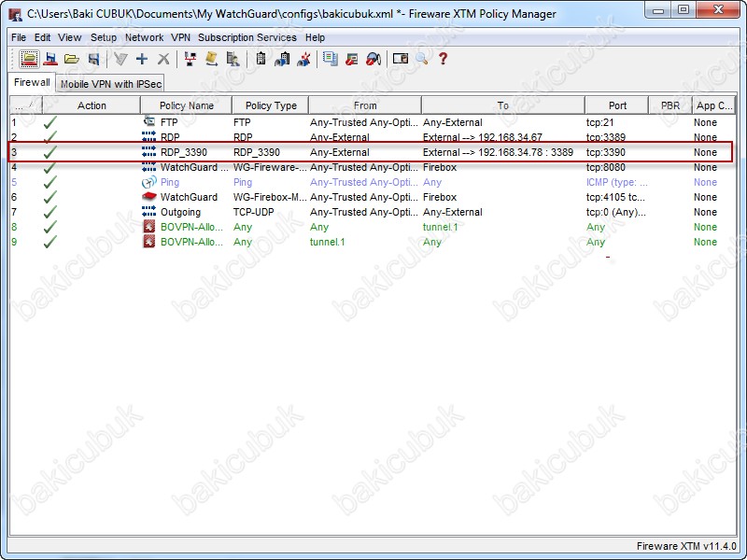Click the green checkmark in the Ping row
747x560 pixels.
(x=50, y=182)
